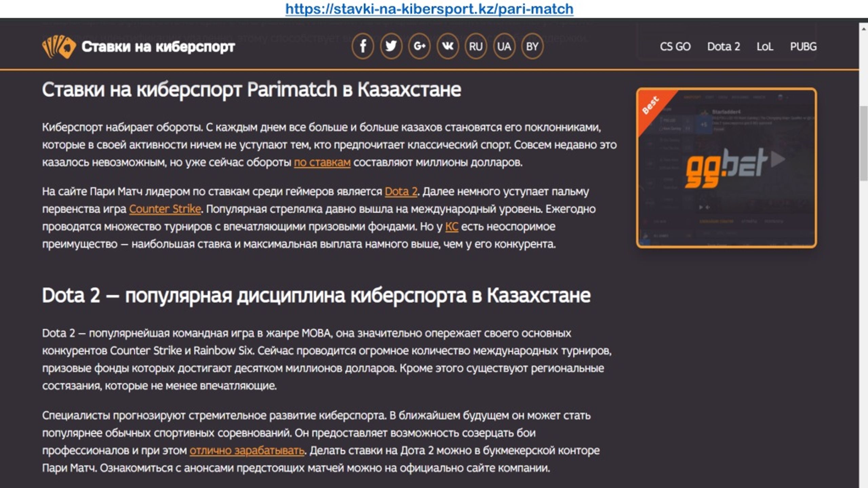Switch to the BY site version
This screenshot has width=868, height=488.
point(532,46)
